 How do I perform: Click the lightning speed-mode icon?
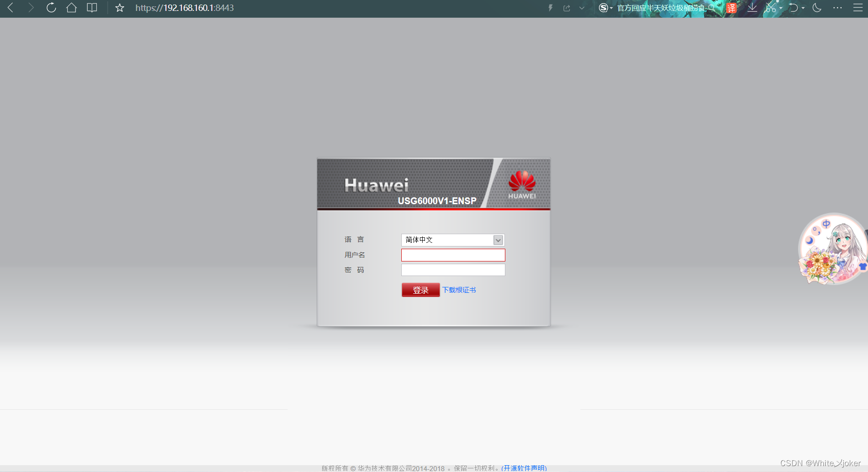[550, 8]
